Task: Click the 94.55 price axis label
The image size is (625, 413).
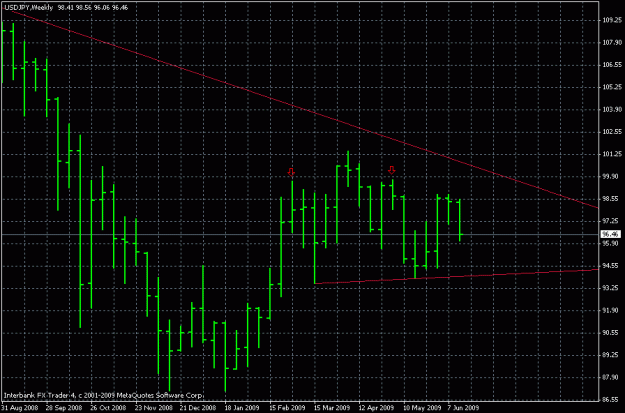Action: [x=613, y=266]
